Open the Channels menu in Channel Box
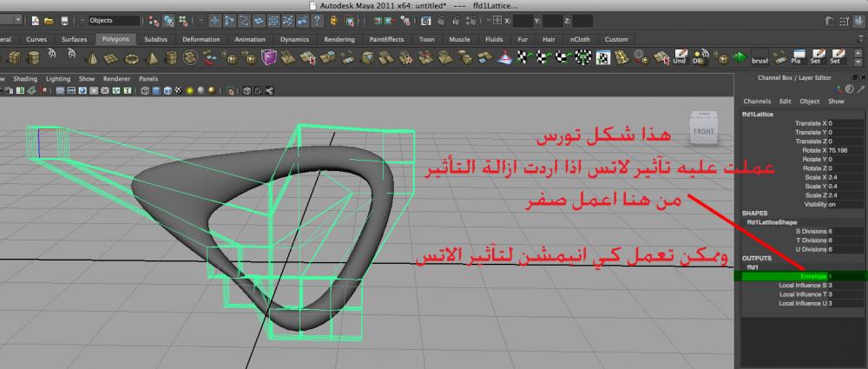The image size is (868, 369). point(757,102)
